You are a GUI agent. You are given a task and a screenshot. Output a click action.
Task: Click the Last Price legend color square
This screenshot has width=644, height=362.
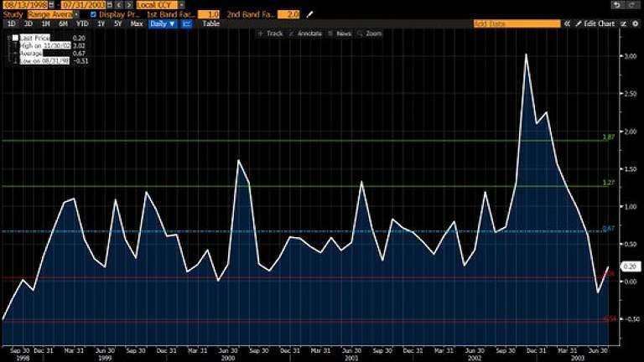(x=15, y=38)
